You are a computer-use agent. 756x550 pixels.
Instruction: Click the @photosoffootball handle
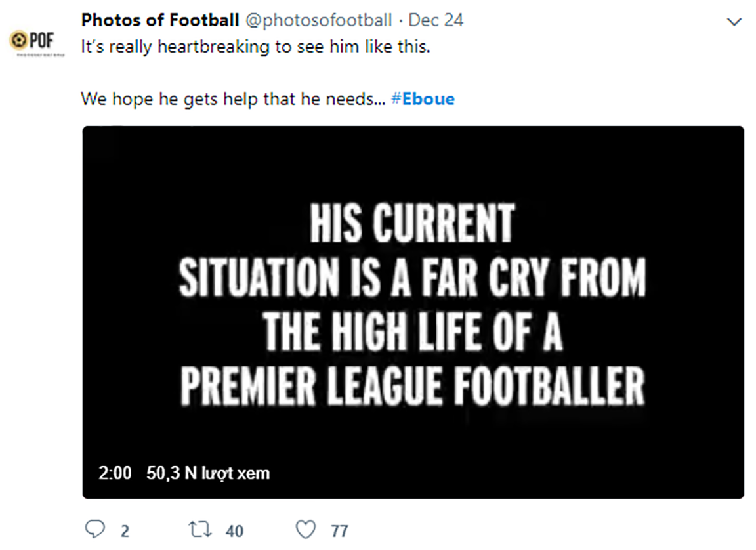click(318, 20)
